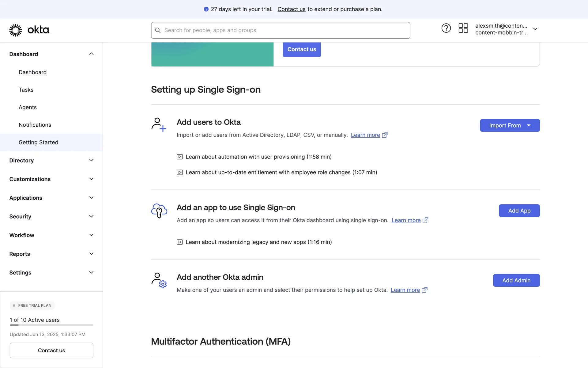Click the admin user gear icon
The image size is (588, 368).
point(159,280)
